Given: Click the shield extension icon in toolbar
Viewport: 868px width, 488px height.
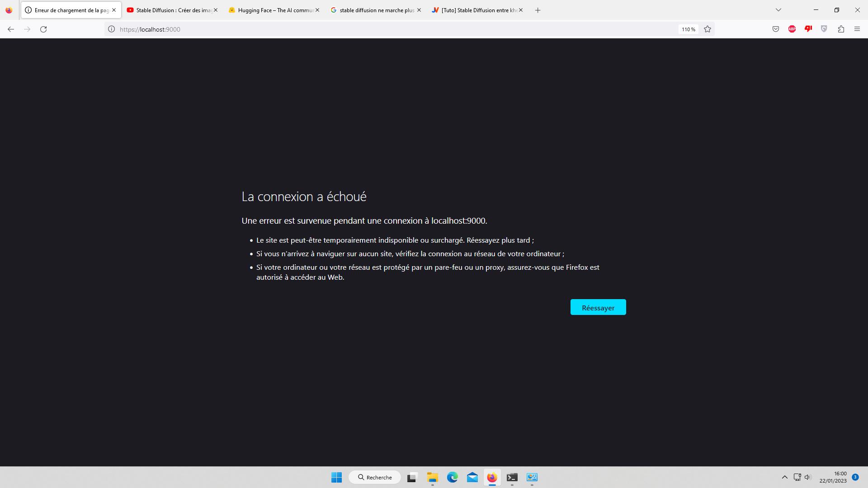Looking at the screenshot, I should [x=824, y=29].
